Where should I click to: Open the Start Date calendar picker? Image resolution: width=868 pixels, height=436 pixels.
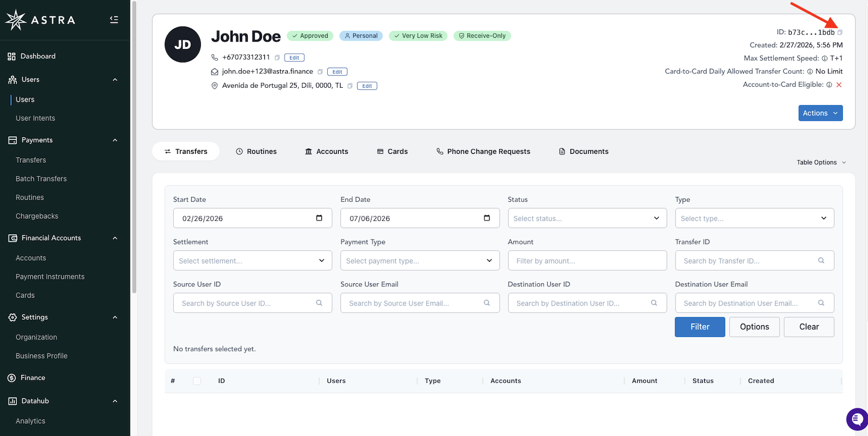[x=319, y=218]
